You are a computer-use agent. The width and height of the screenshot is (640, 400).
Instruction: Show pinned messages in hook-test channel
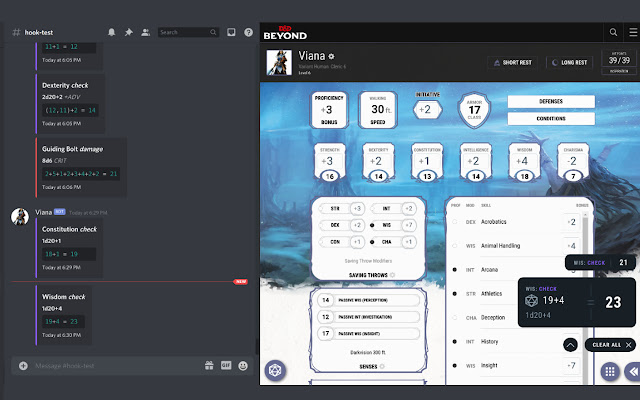point(129,32)
